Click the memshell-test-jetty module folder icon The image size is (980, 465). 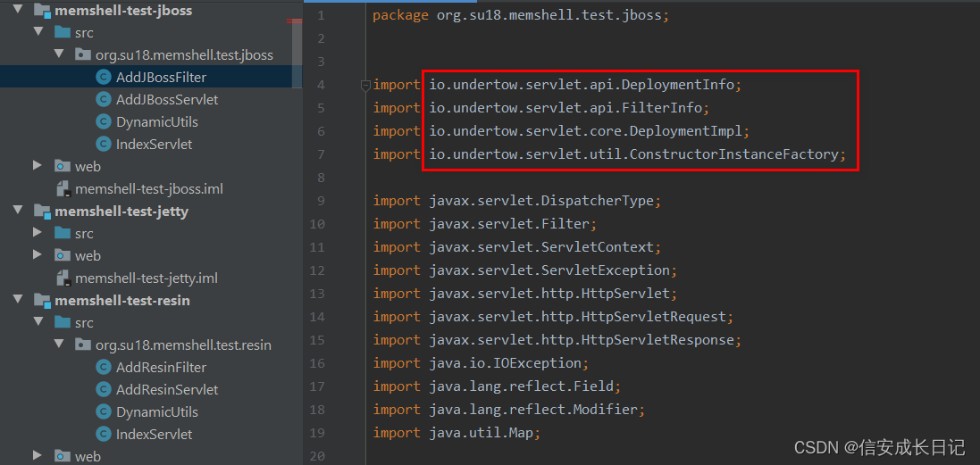(x=41, y=211)
